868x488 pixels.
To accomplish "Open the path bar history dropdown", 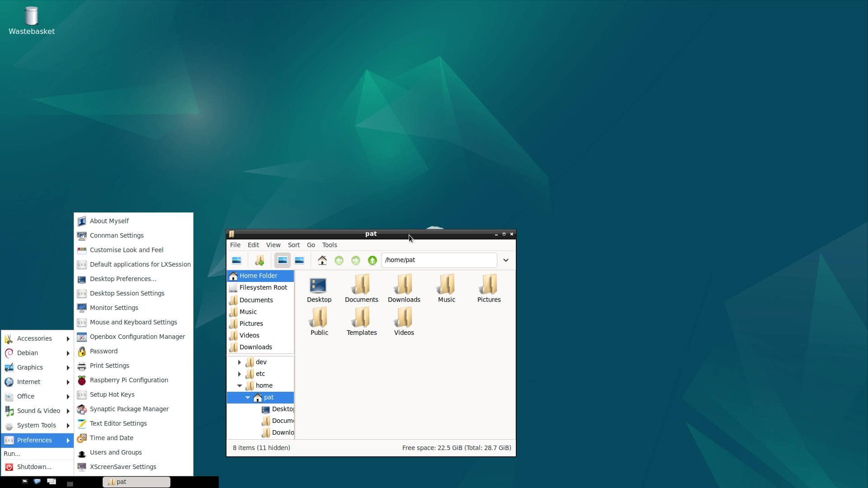I will [505, 260].
